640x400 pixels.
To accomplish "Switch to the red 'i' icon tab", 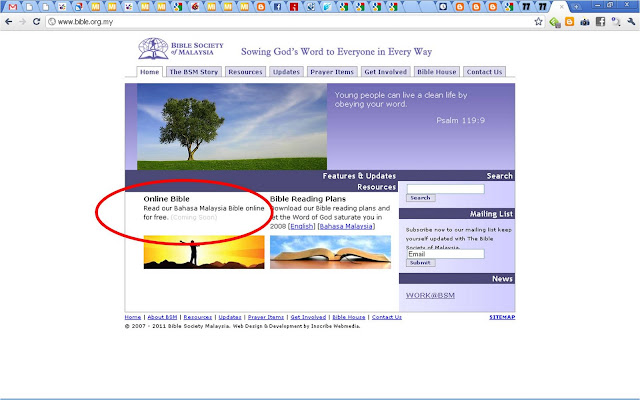I will point(294,7).
